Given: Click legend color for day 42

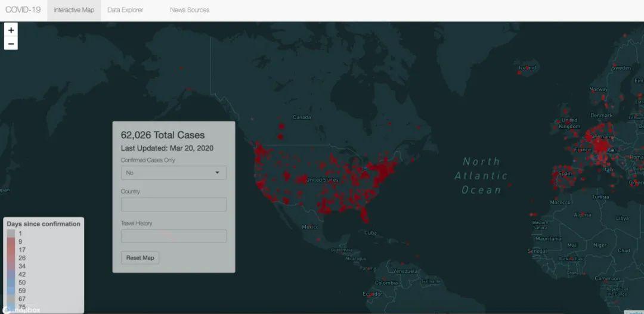Looking at the screenshot, I should click(11, 274).
